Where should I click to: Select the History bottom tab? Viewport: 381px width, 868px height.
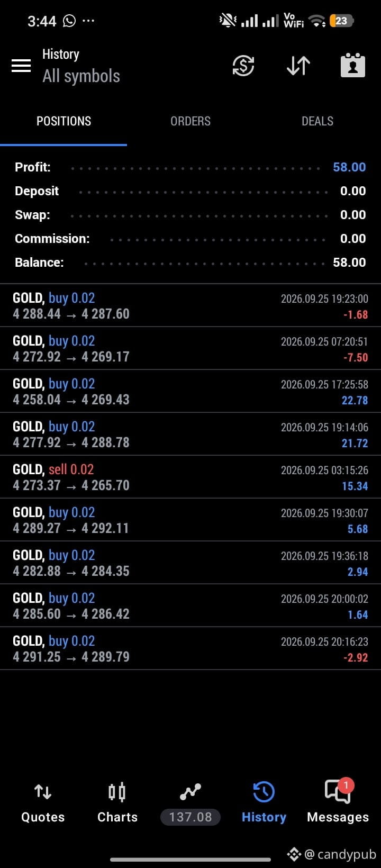tap(264, 803)
